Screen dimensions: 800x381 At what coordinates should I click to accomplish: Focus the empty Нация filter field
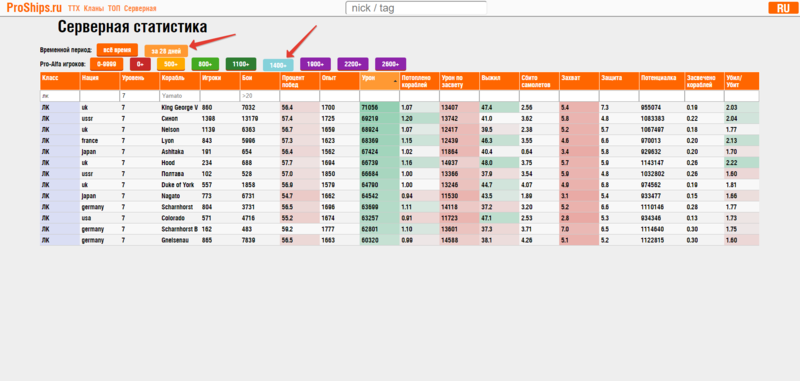click(99, 96)
